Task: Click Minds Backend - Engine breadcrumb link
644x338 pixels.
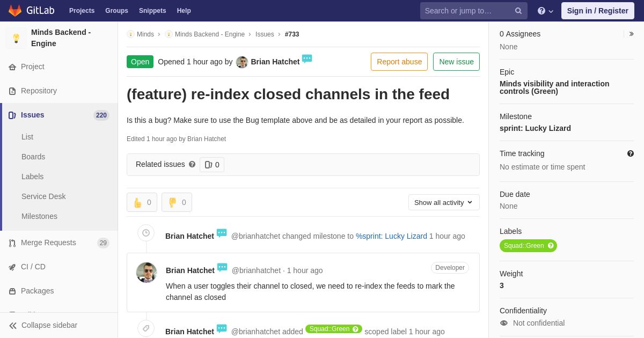Action: click(210, 34)
